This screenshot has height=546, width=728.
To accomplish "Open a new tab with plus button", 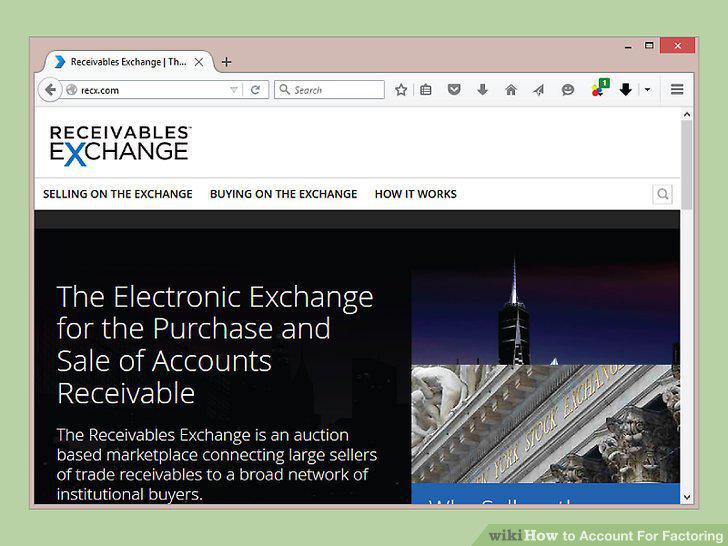I will tap(226, 62).
